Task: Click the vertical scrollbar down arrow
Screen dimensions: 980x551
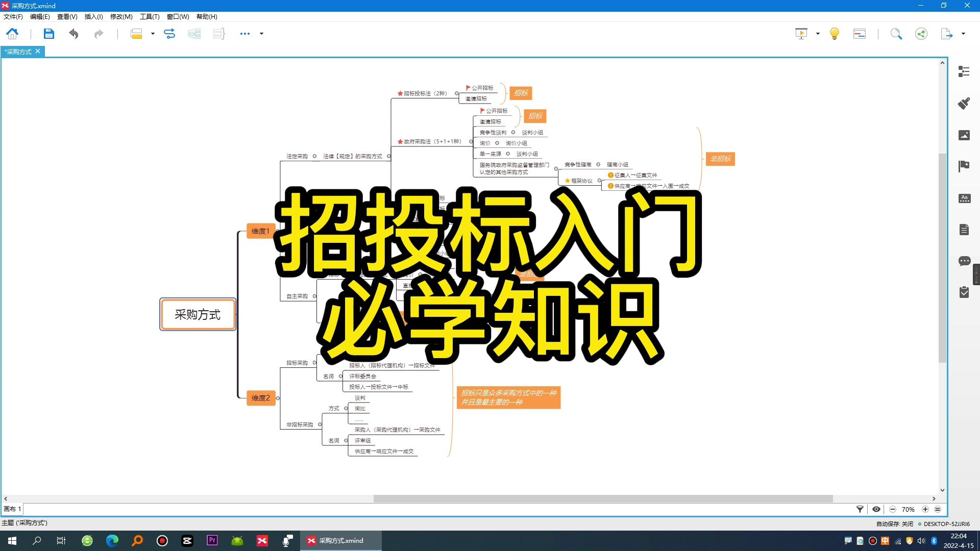Action: point(942,490)
